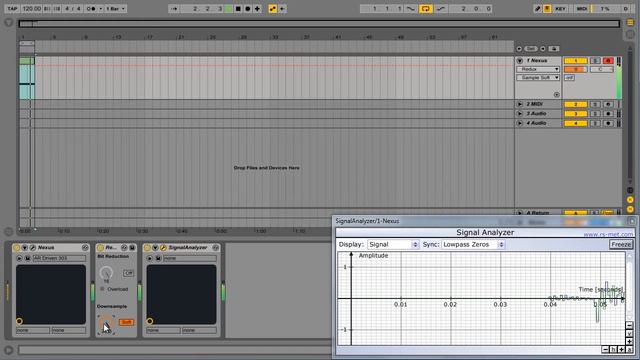This screenshot has height=360, width=640.
Task: Switch on MIDI map mode
Action: point(582,9)
